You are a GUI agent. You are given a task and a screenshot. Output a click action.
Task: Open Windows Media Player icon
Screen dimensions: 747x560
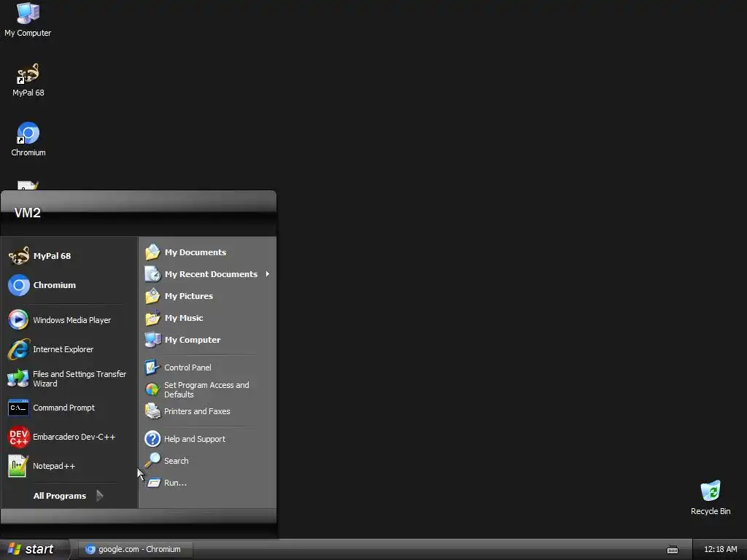pos(18,320)
